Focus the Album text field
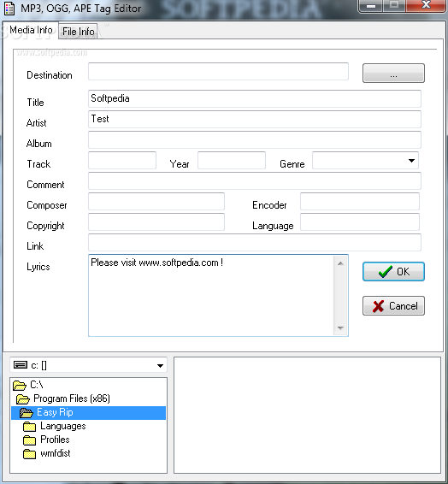The height and width of the screenshot is (484, 448). (x=255, y=140)
